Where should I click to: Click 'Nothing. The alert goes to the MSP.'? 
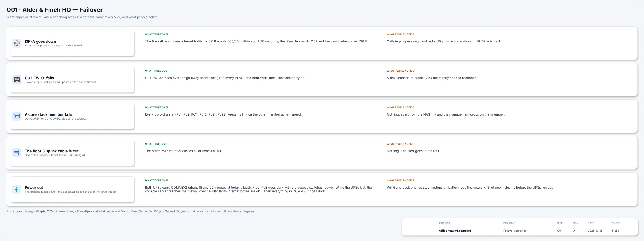(x=414, y=151)
